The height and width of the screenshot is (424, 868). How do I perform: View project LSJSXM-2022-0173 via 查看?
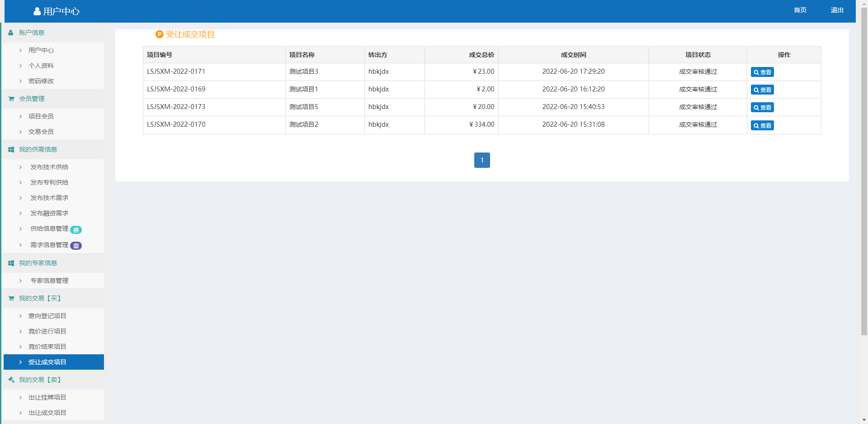click(x=762, y=107)
